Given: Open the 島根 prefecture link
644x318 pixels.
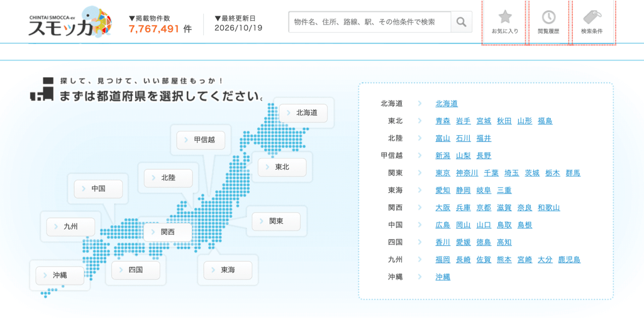Looking at the screenshot, I should 525,225.
